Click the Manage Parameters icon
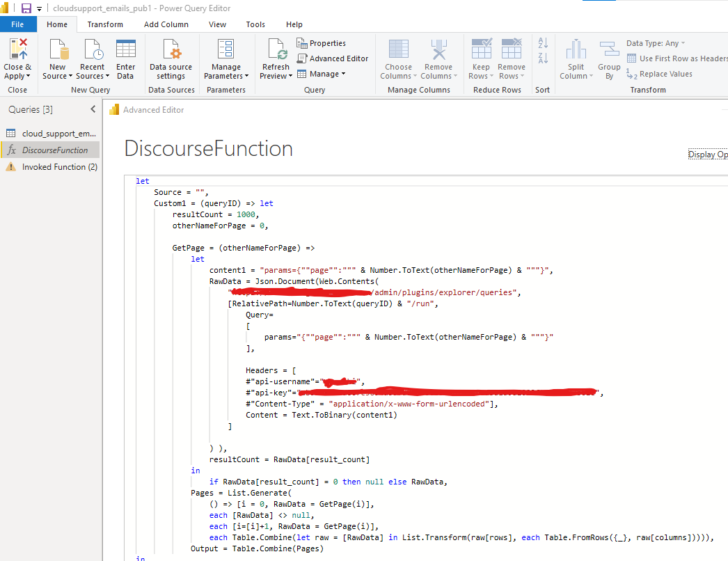 tap(225, 49)
